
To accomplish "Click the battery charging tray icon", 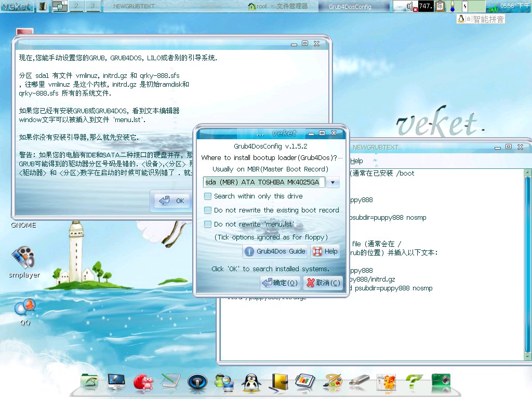I will pos(465,6).
